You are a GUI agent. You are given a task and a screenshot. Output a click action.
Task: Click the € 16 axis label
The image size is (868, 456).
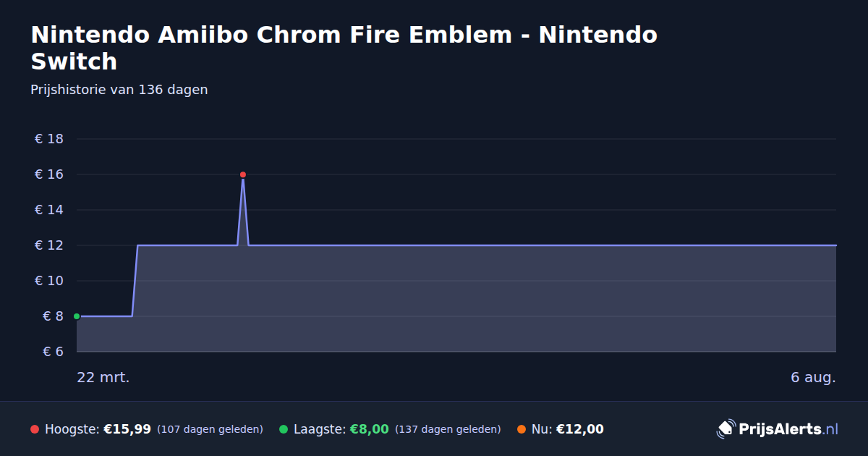[49, 174]
